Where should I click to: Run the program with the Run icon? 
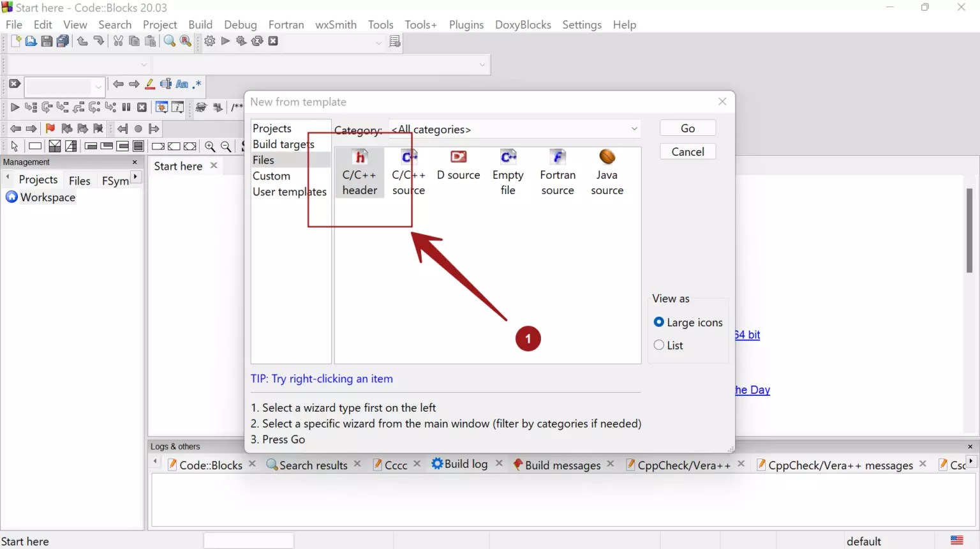coord(225,41)
